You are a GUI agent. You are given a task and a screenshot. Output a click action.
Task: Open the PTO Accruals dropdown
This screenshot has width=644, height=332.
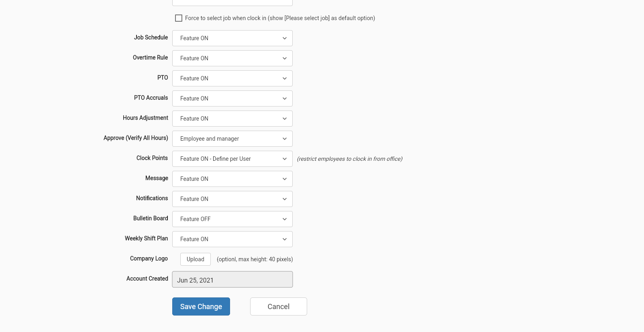[232, 98]
